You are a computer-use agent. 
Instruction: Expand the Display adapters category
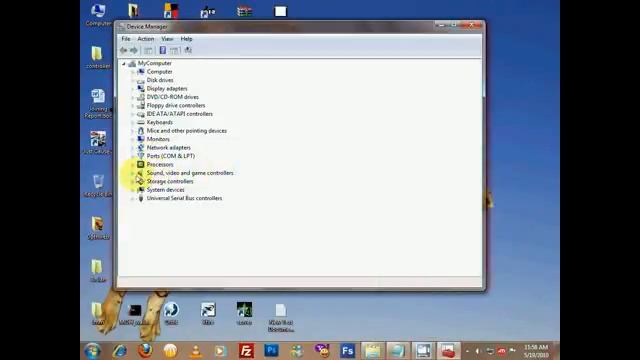[x=132, y=89]
